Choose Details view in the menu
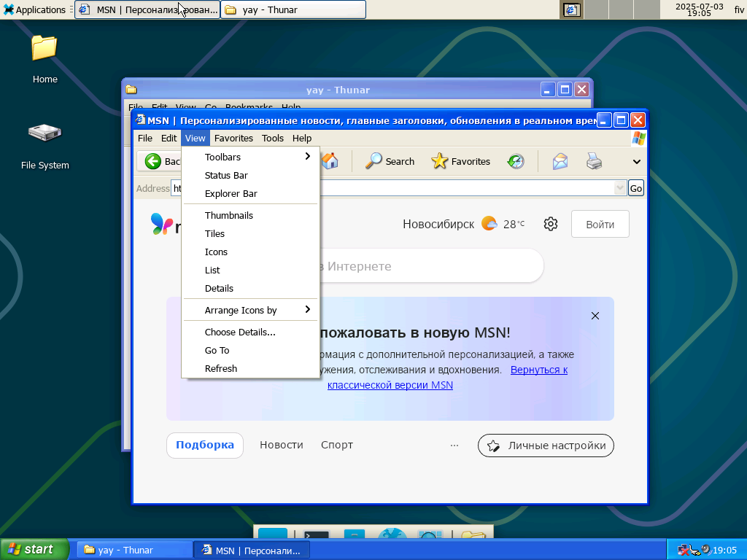 click(x=219, y=288)
